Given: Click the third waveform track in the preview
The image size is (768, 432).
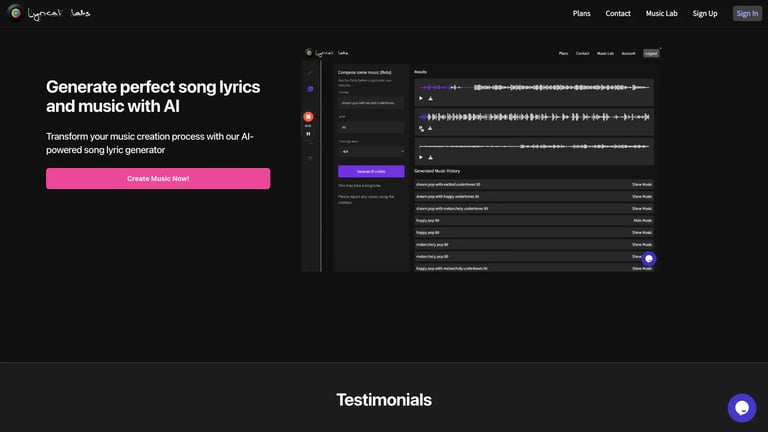Looking at the screenshot, I should pyautogui.click(x=534, y=146).
